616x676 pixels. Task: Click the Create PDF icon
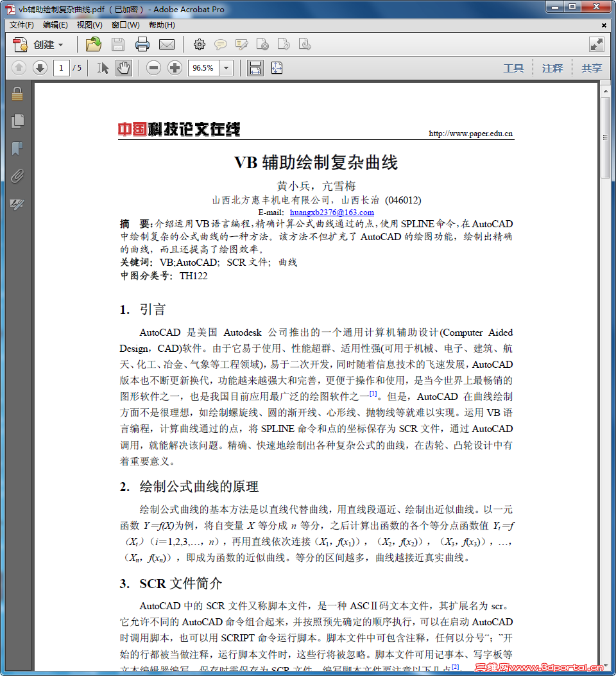coord(20,45)
